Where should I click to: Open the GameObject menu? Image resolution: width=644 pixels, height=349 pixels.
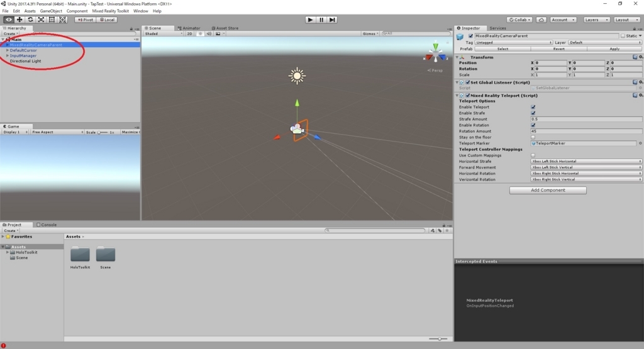coord(51,11)
